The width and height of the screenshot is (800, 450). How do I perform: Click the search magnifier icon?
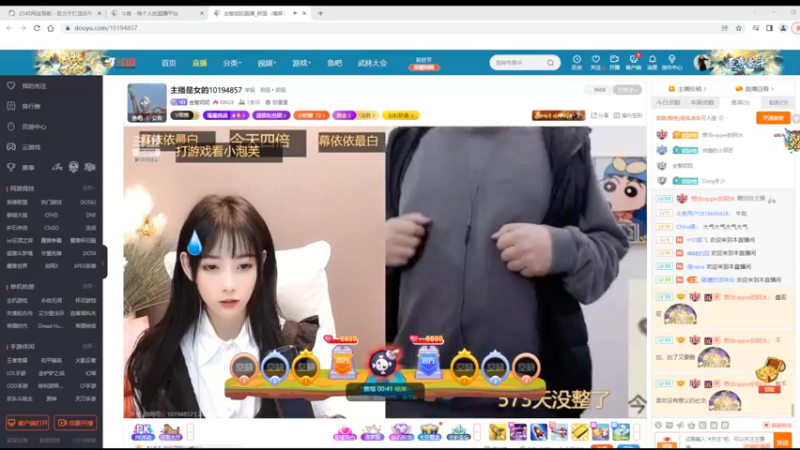coord(551,63)
